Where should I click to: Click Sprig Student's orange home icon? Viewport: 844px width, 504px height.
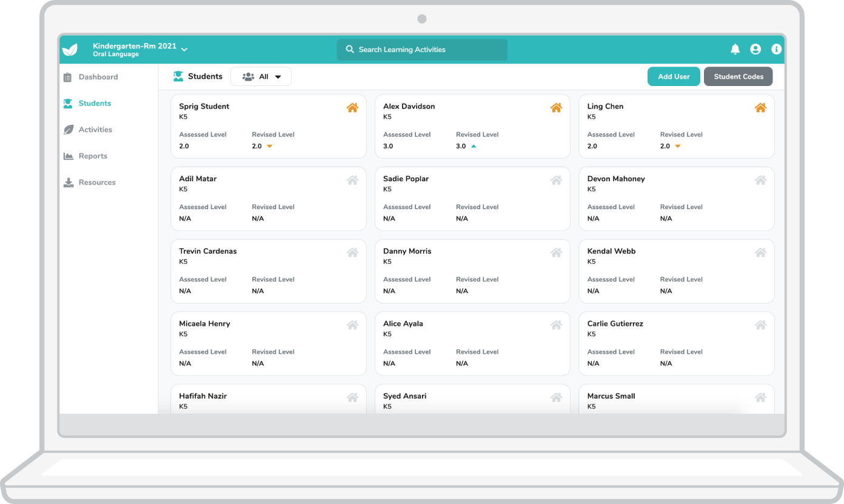point(352,108)
